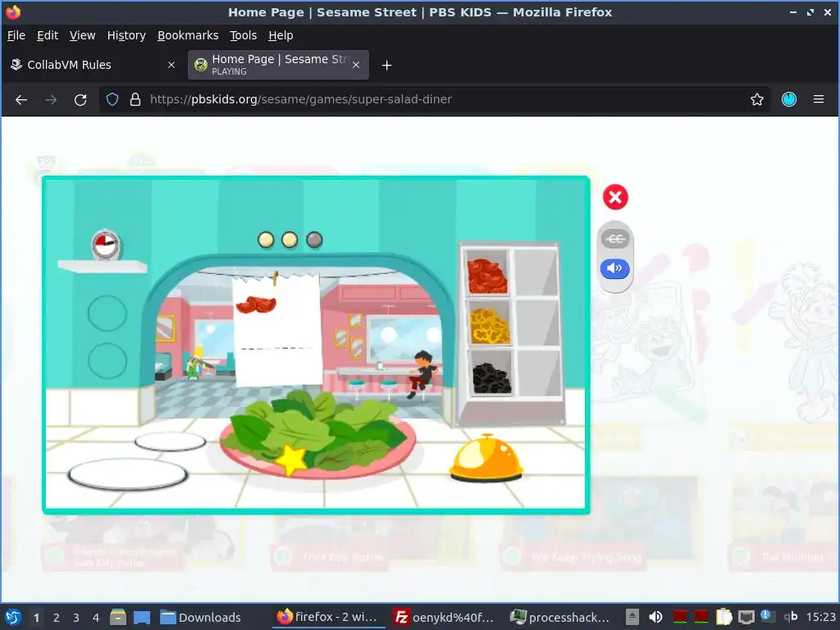Click the small empty white plate
840x630 pixels.
pyautogui.click(x=171, y=441)
